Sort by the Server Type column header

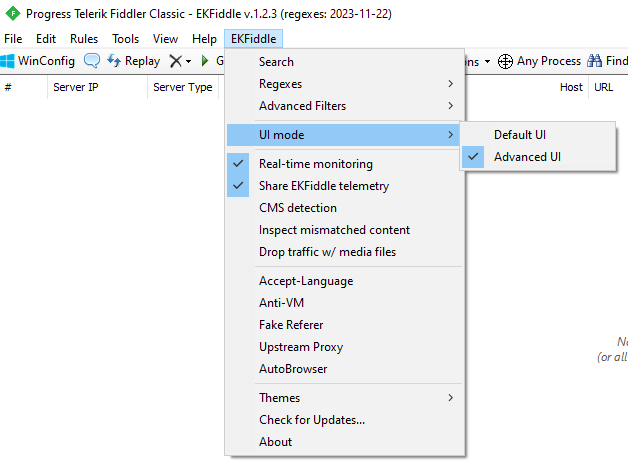(183, 87)
